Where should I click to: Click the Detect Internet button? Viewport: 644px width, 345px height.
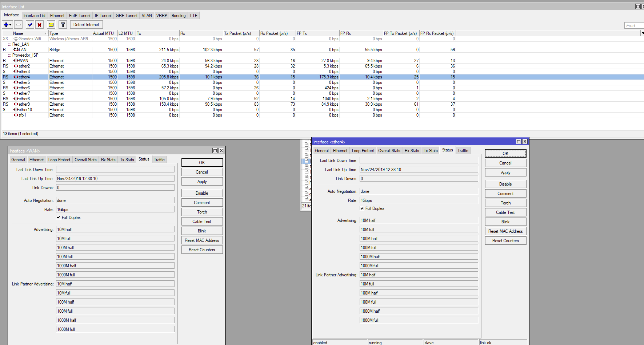coord(86,25)
